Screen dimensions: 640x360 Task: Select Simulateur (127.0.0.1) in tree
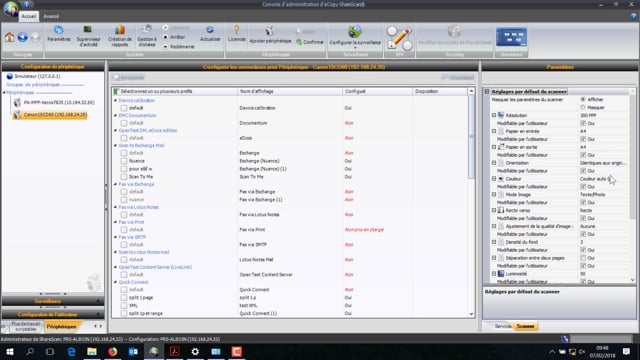tap(37, 76)
